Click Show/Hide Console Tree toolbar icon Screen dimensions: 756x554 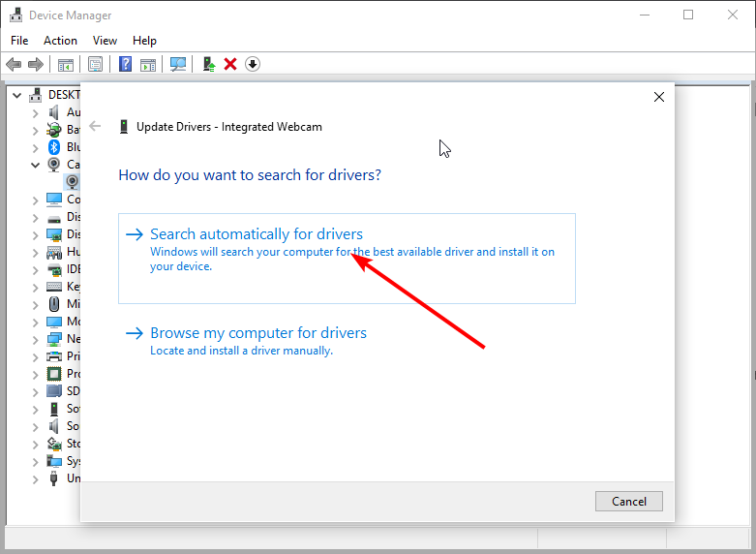click(x=66, y=64)
